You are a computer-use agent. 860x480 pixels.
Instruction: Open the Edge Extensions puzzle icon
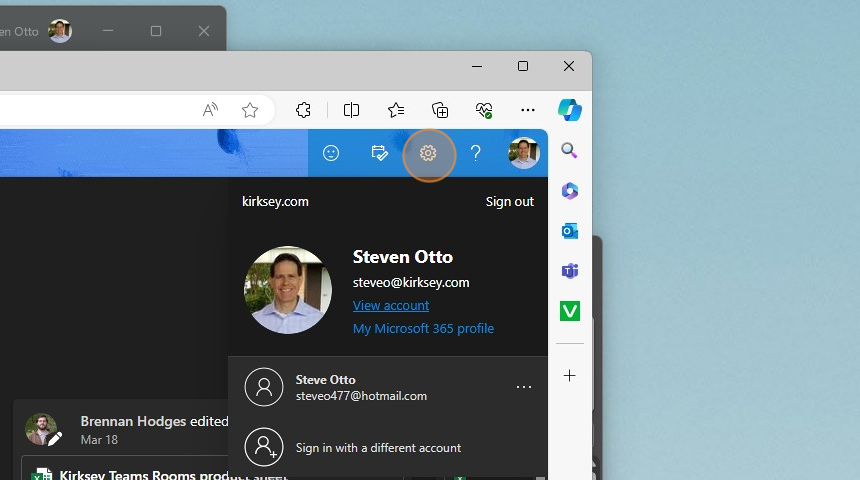coord(304,110)
